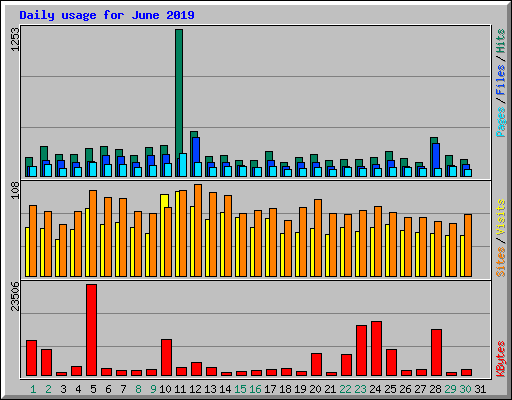Viewport: 512px width, 400px height.
Task: Click green day label 22 on the x-axis
Action: 345,389
